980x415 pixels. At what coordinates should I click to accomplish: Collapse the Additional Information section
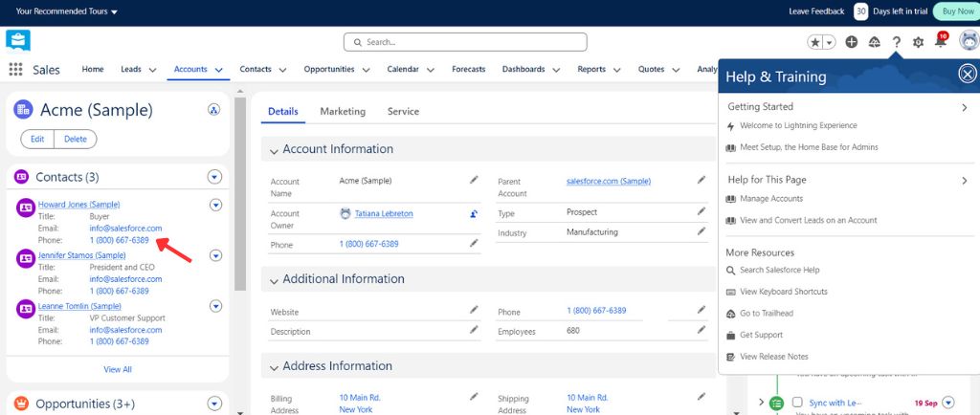pyautogui.click(x=274, y=281)
